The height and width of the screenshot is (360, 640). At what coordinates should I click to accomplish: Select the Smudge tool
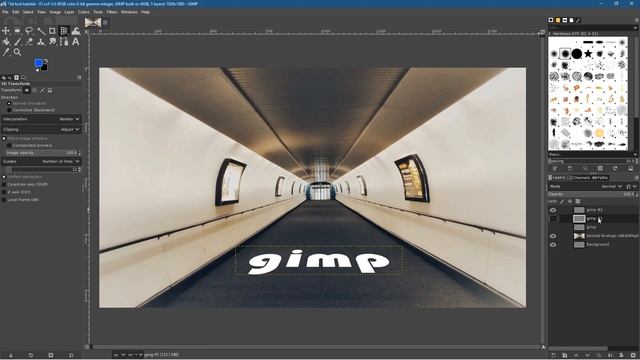coord(52,42)
